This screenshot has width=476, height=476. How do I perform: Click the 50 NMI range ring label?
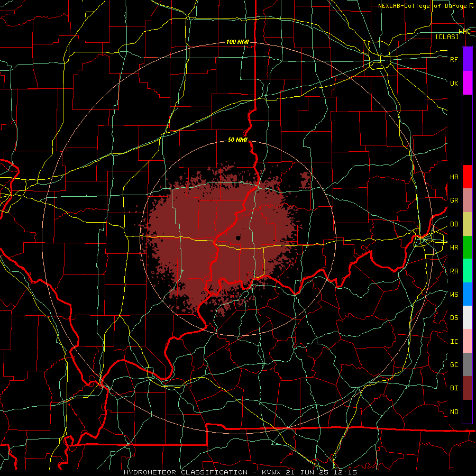coord(237,140)
